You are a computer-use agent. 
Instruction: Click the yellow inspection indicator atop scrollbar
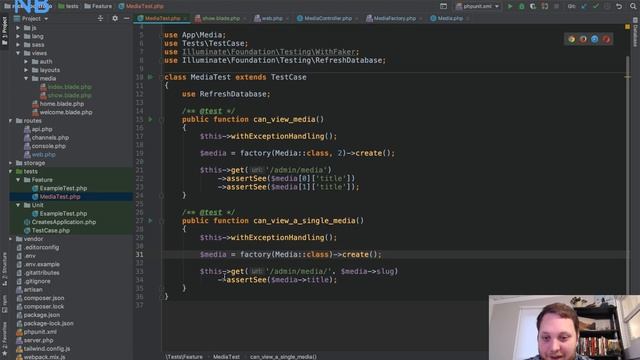627,27
